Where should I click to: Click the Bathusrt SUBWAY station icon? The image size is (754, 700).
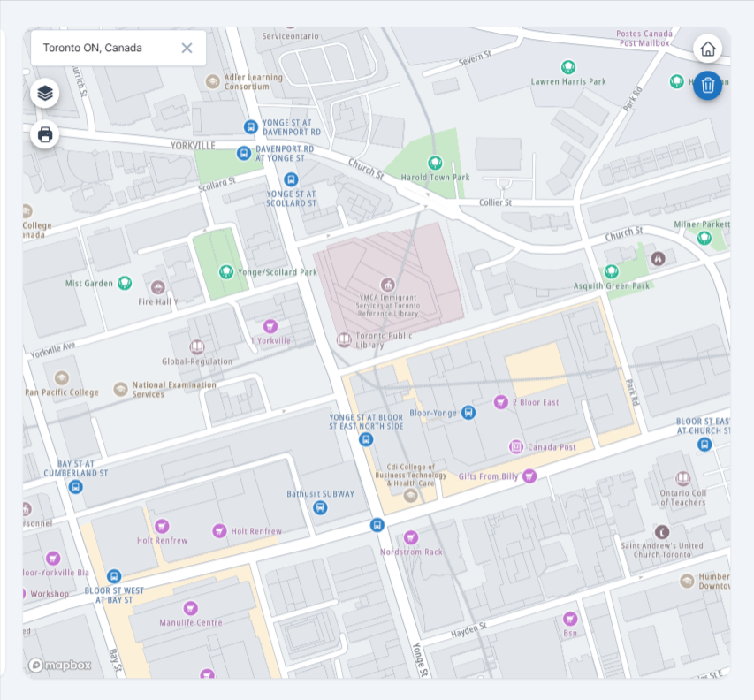coord(320,507)
